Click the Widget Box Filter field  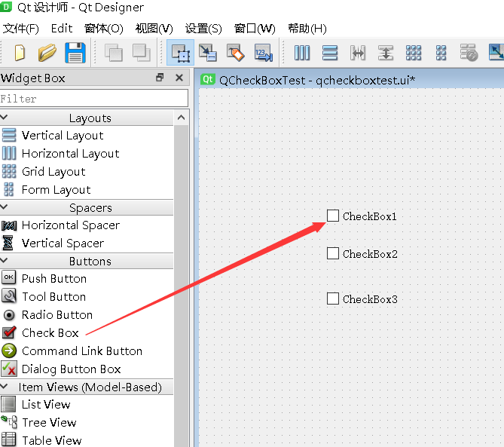point(94,98)
